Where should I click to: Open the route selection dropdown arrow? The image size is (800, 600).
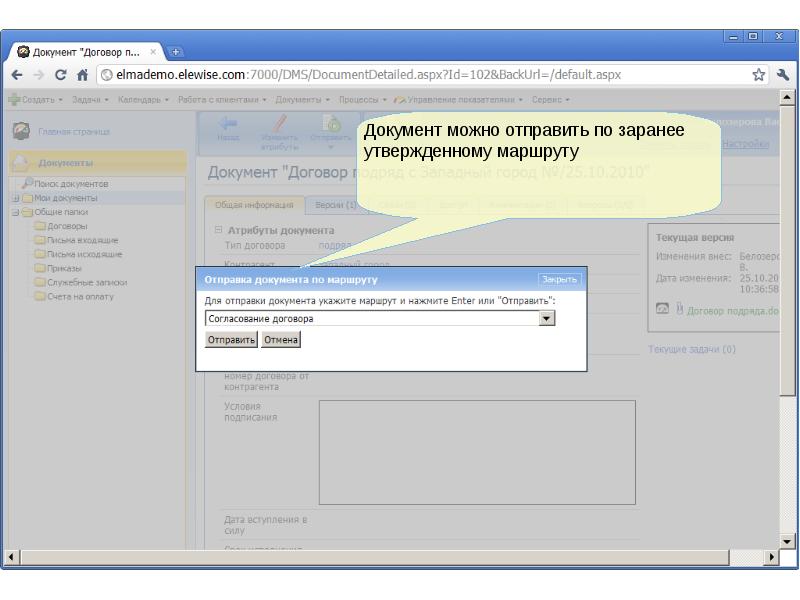[546, 319]
